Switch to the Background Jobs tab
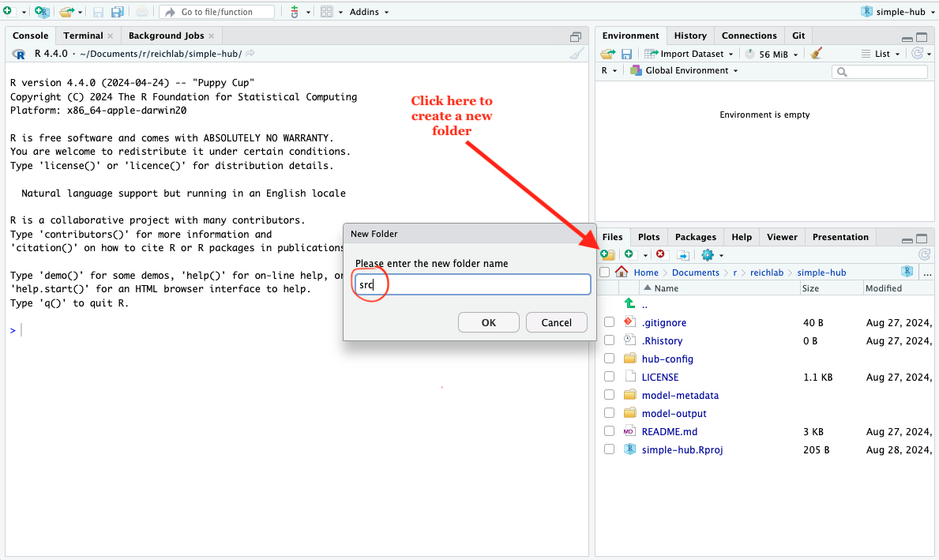Screen dimensions: 939x560 pos(166,36)
